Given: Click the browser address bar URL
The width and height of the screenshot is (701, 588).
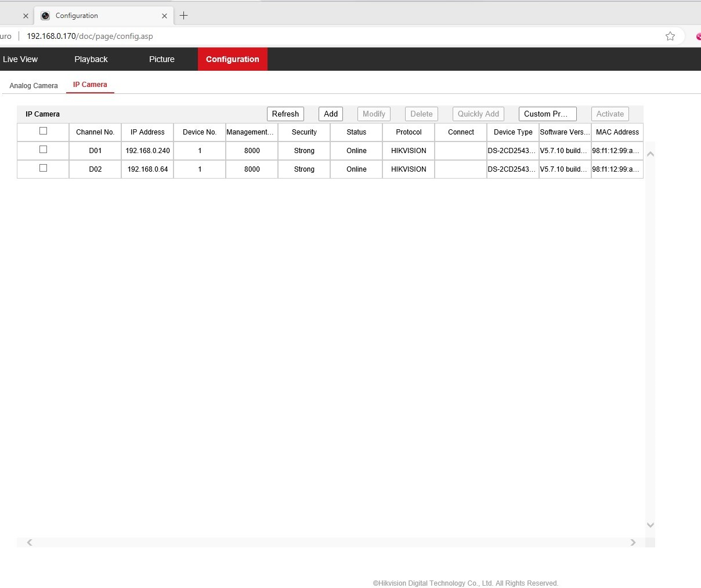Looking at the screenshot, I should click(90, 36).
